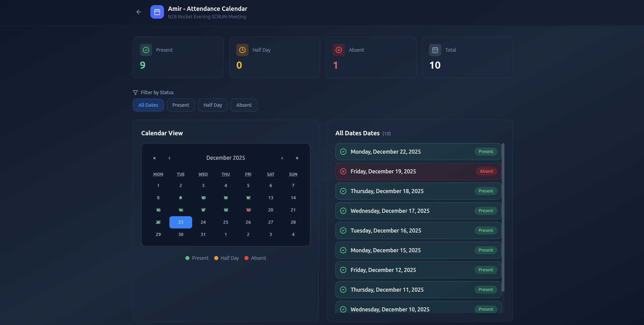This screenshot has height=325, width=644.
Task: Click the back arrow to leave Amir's calendar
Action: pos(139,12)
